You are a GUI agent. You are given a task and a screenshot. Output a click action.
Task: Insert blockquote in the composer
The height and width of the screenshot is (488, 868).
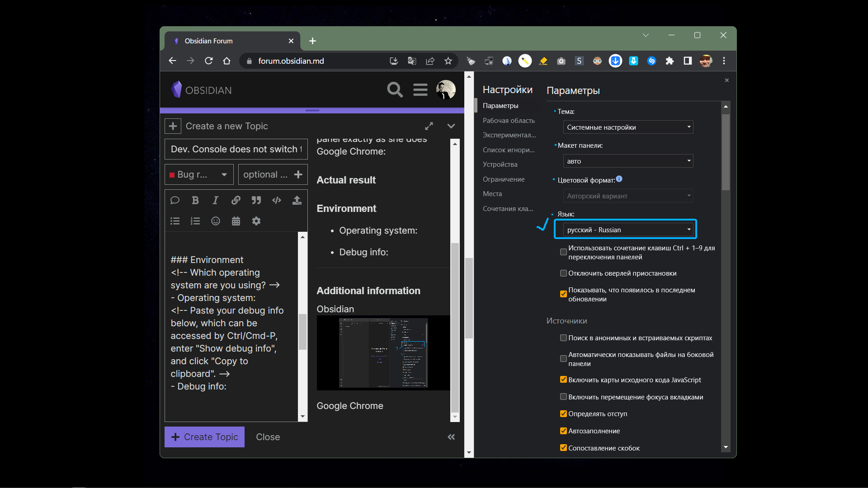256,200
